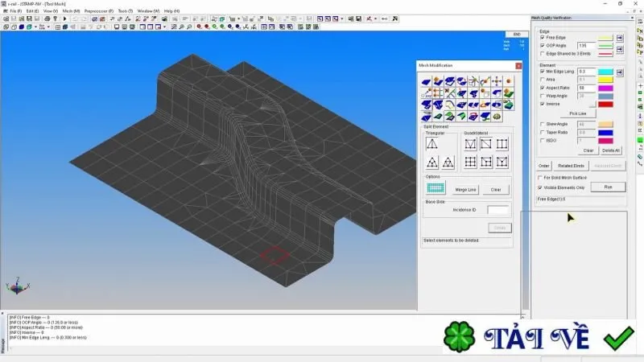644x362 pixels.
Task: Click the Run button
Action: coord(609,187)
